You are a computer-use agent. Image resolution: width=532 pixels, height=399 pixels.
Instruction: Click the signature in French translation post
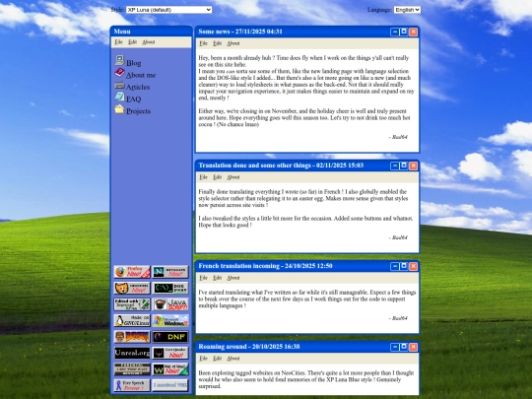(x=398, y=318)
